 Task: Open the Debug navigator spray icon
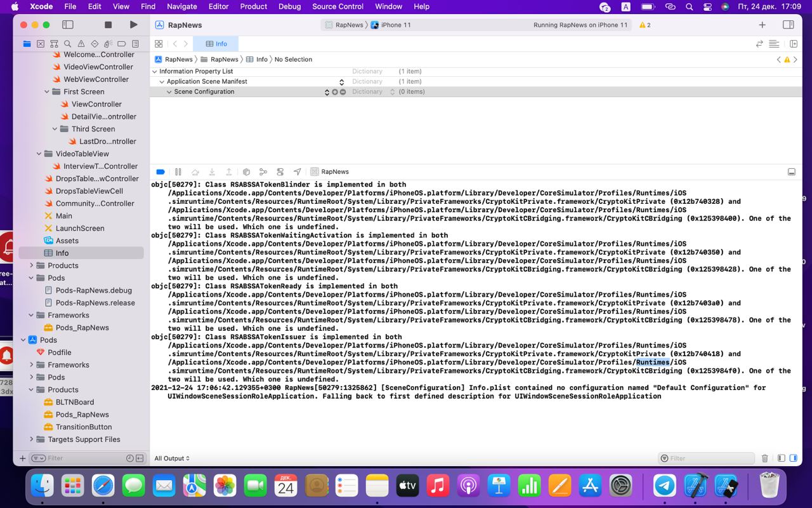point(108,44)
